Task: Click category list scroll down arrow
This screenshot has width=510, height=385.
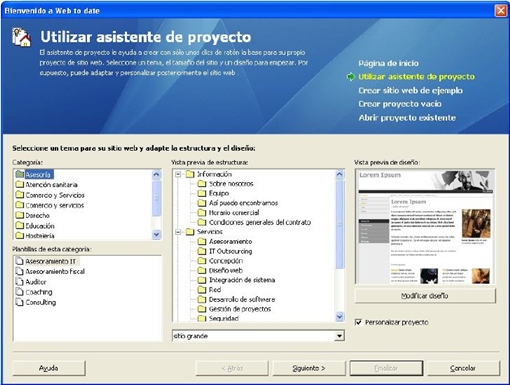Action: pyautogui.click(x=156, y=235)
